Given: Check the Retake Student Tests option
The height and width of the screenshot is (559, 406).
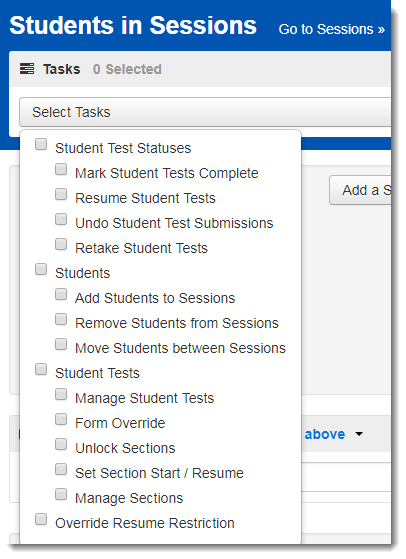Looking at the screenshot, I should pos(61,244).
